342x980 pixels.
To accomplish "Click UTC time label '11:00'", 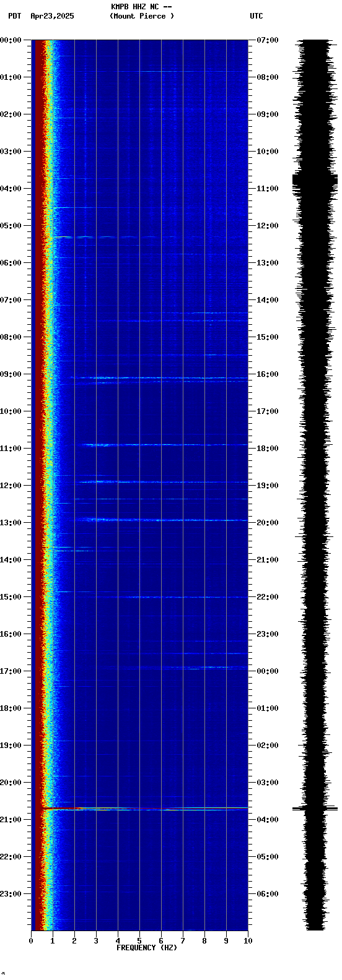I will (x=268, y=189).
